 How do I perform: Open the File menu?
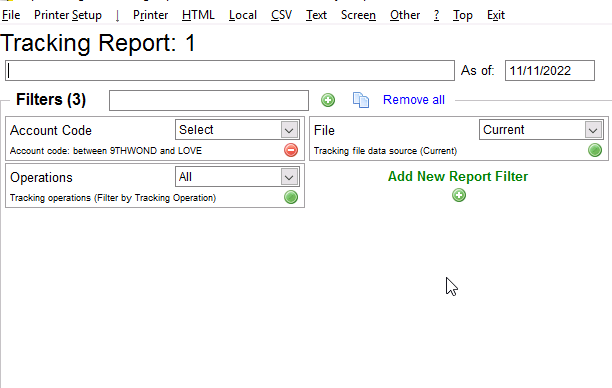coord(11,15)
